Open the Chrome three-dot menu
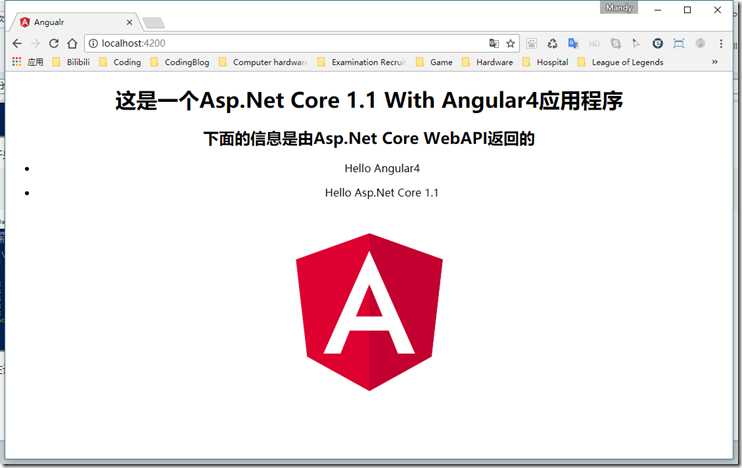 (721, 44)
